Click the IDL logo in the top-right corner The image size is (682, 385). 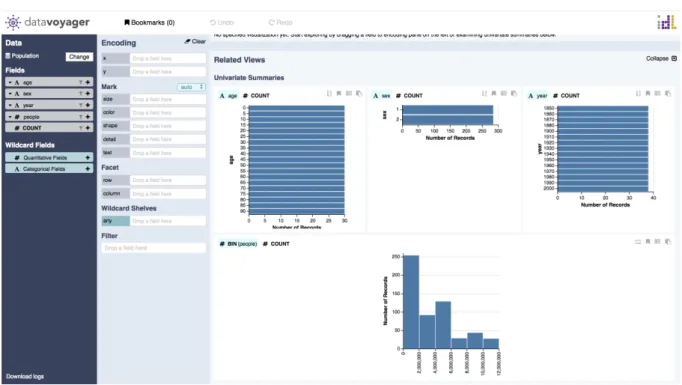click(x=666, y=22)
